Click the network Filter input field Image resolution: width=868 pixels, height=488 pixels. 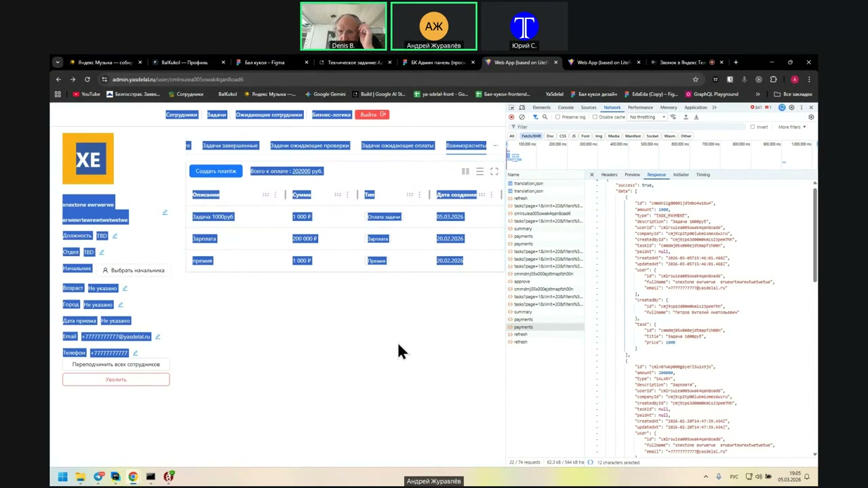[x=610, y=127]
